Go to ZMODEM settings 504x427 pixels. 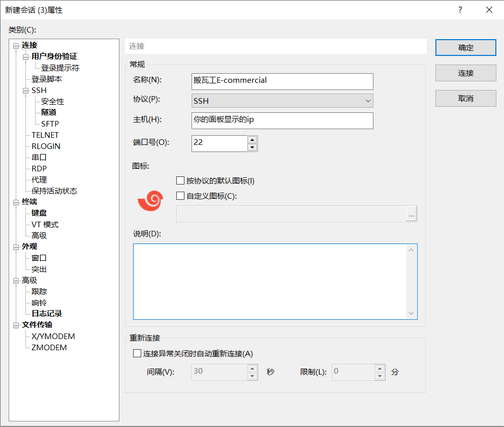49,348
